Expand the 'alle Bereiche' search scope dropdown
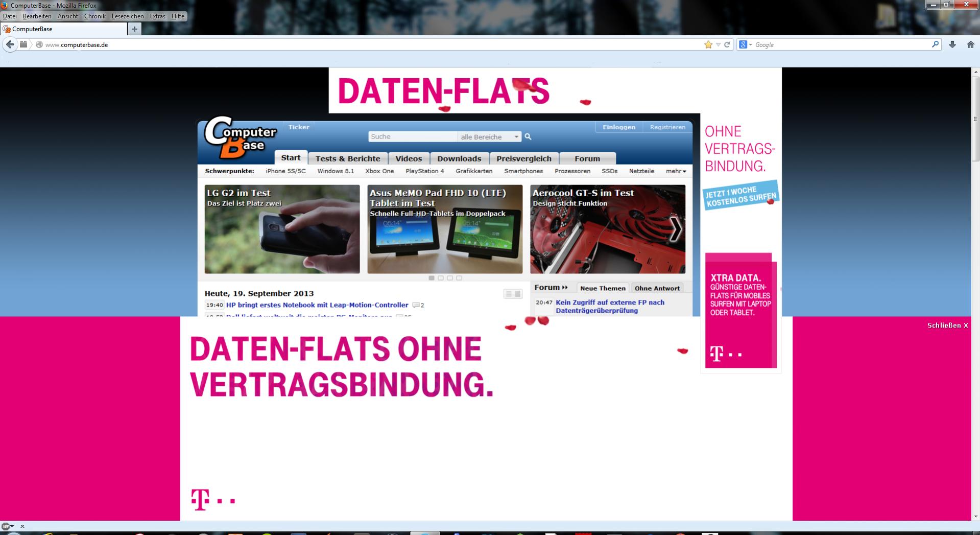Viewport: 980px width, 535px height. tap(489, 137)
